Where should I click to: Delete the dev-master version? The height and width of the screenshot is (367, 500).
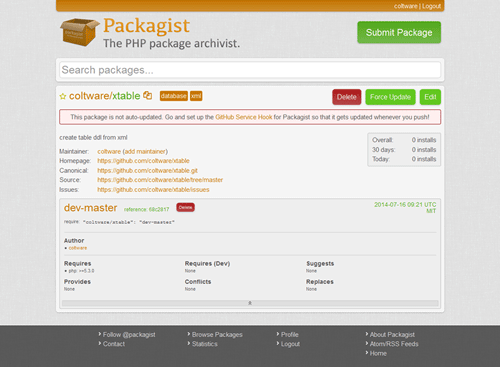[185, 207]
